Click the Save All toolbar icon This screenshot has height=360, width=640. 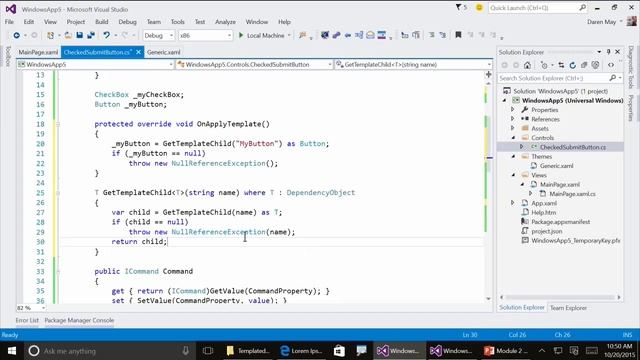[x=91, y=36]
